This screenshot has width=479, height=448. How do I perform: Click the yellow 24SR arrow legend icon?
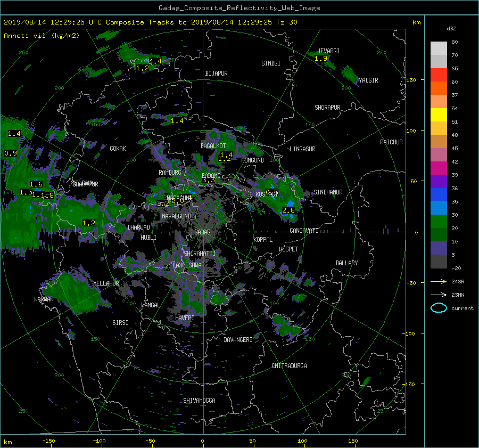[x=439, y=281]
